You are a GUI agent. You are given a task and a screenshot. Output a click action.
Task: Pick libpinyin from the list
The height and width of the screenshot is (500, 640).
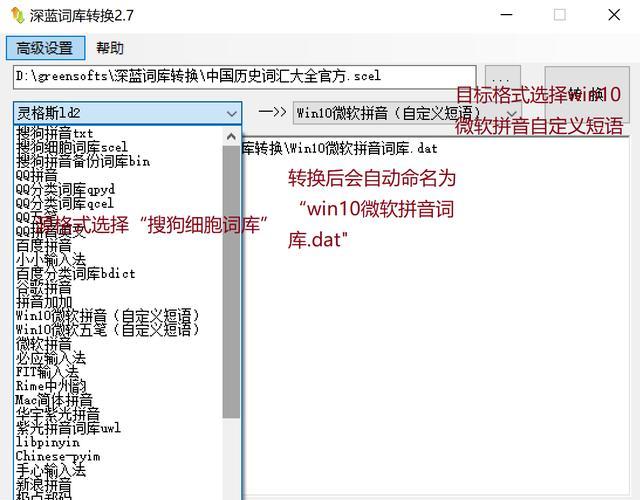tap(47, 442)
